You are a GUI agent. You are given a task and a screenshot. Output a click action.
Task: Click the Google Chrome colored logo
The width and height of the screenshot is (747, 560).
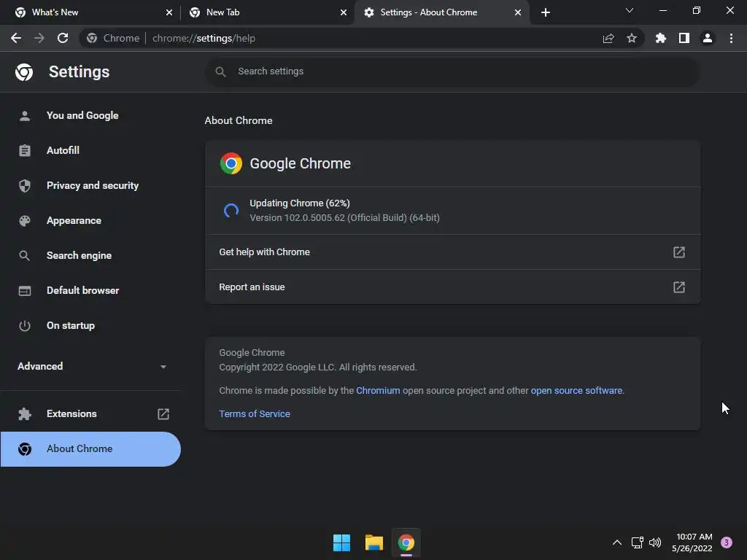(231, 163)
